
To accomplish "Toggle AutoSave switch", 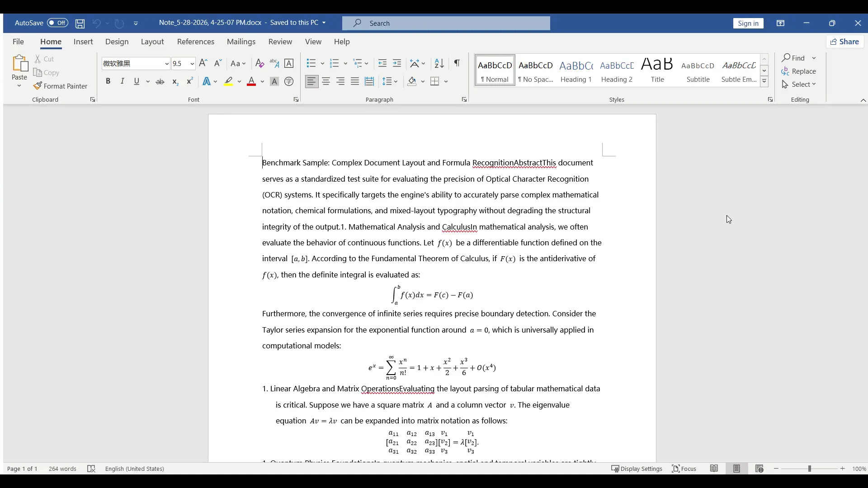I will (57, 23).
